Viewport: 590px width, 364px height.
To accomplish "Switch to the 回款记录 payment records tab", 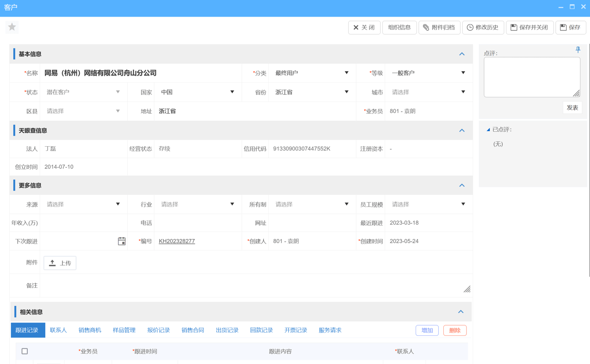I will 262,330.
